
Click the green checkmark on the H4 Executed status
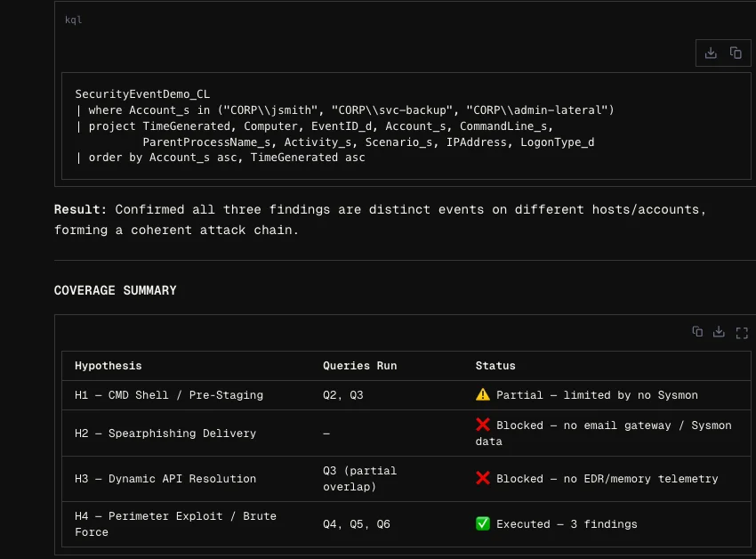click(482, 523)
